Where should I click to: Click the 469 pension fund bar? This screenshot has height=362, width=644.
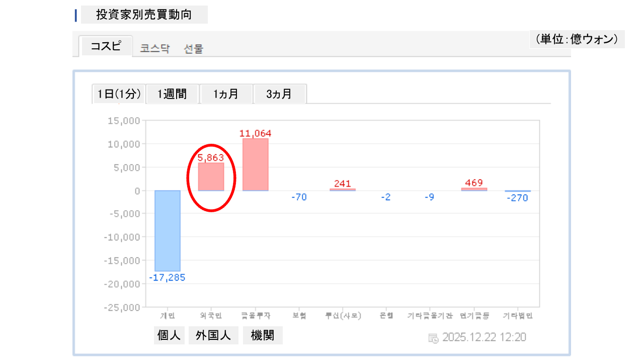tap(474, 189)
